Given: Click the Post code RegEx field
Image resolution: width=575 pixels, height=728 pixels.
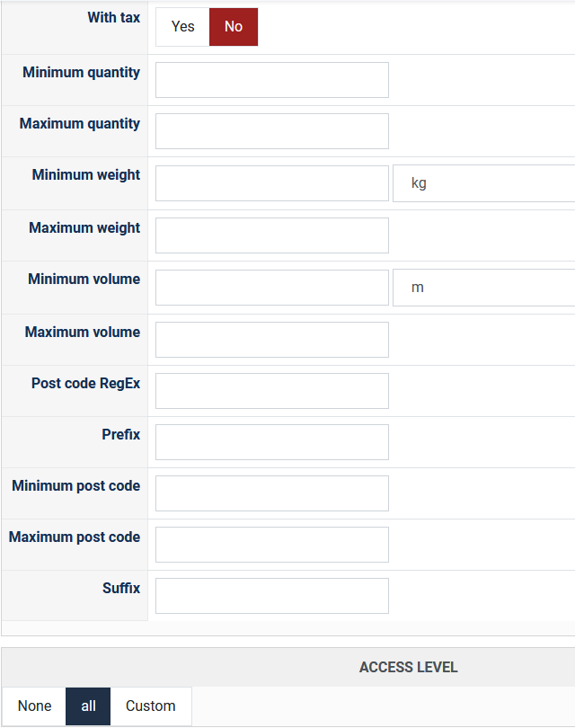Looking at the screenshot, I should click(271, 391).
